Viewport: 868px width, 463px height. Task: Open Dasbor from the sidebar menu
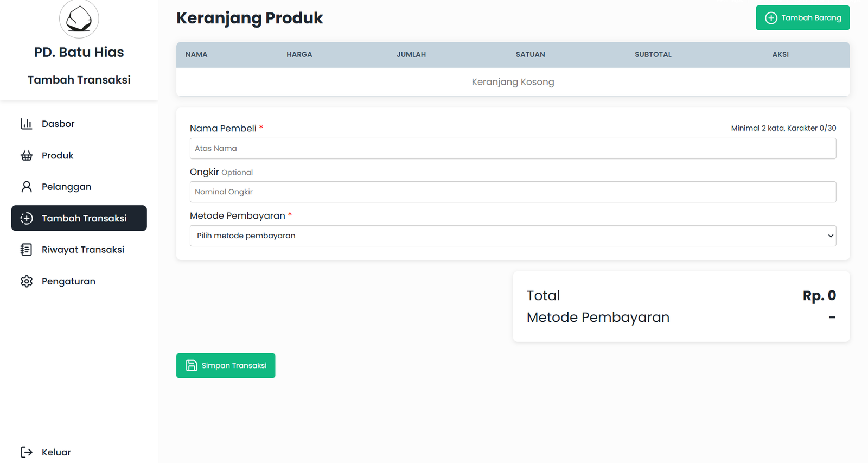click(58, 124)
